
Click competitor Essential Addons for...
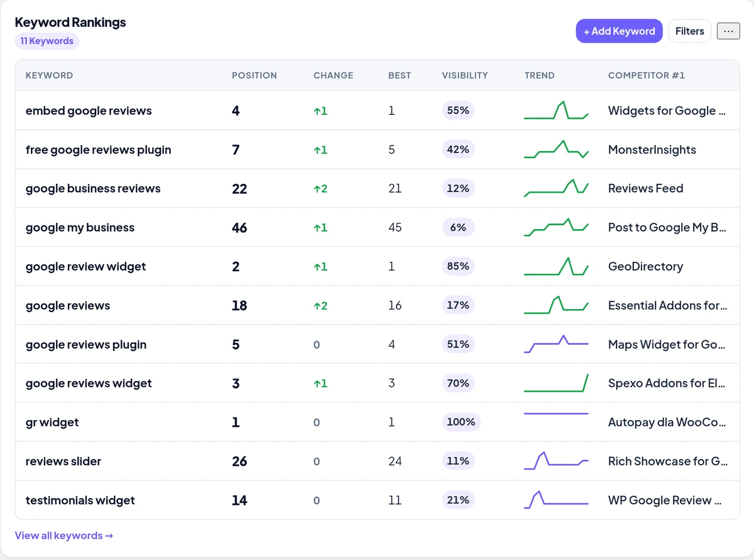click(668, 305)
